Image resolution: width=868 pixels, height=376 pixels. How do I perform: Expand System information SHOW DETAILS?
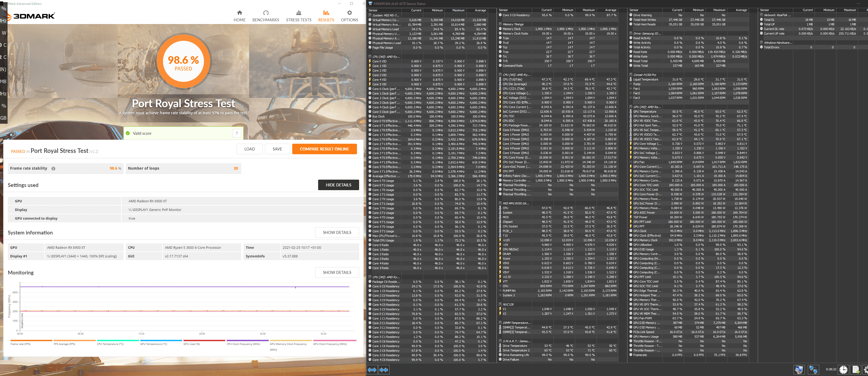[337, 232]
